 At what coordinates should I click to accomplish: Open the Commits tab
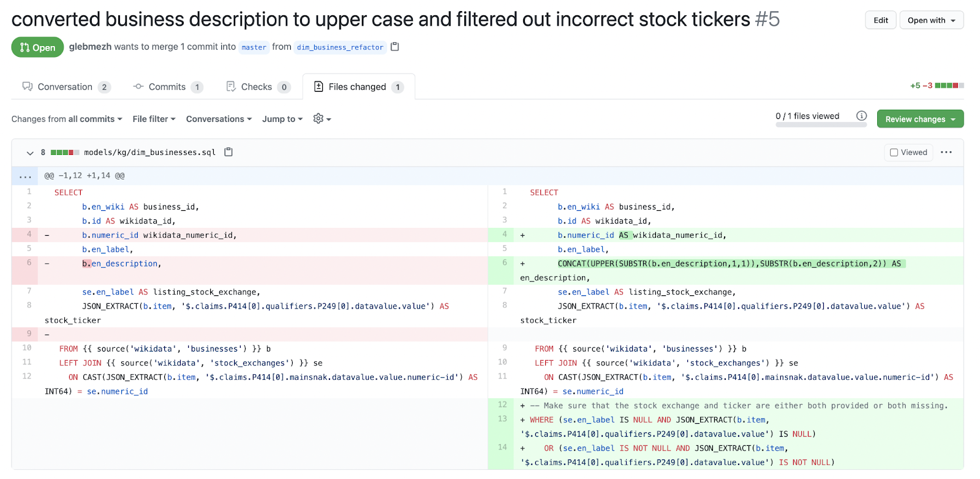coord(167,87)
